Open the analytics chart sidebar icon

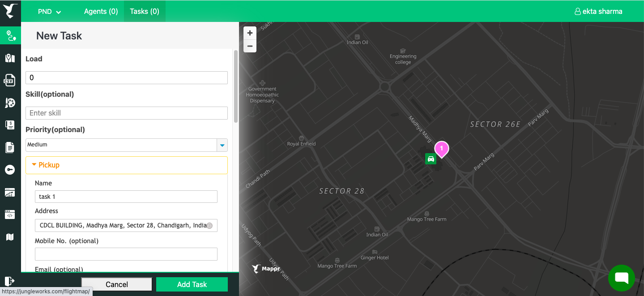[x=10, y=193]
